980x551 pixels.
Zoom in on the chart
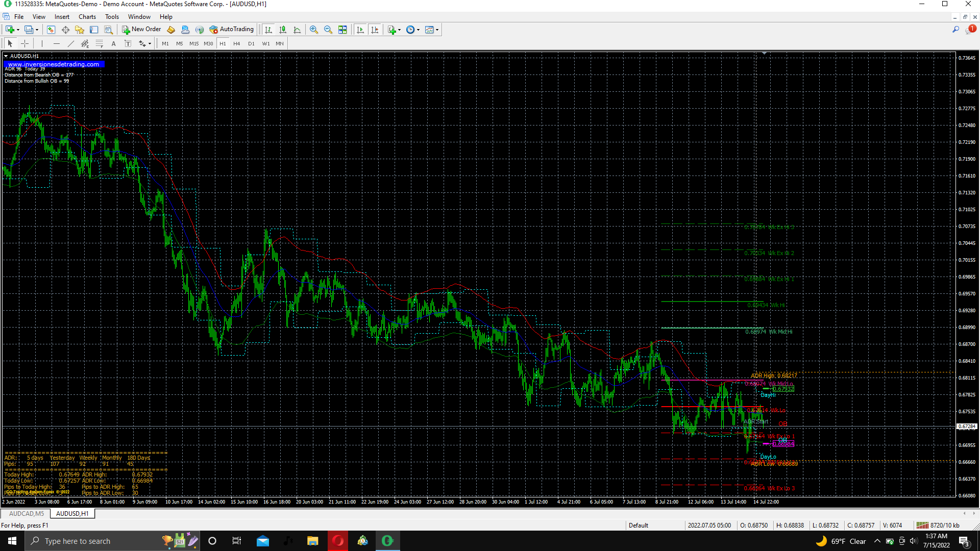[314, 30]
